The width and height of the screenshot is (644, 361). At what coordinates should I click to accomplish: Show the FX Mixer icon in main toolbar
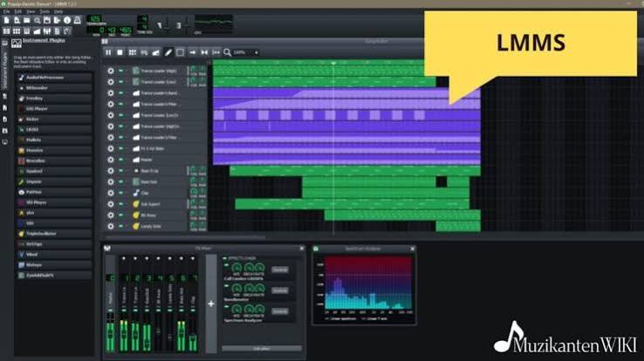tap(47, 31)
